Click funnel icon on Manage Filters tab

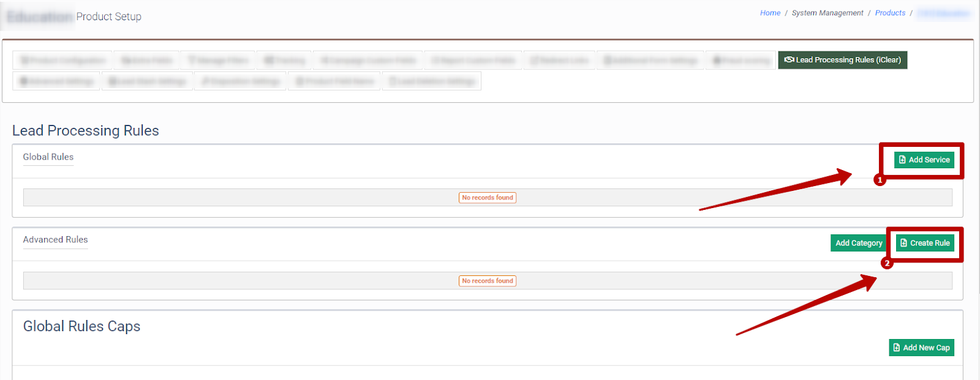click(191, 61)
